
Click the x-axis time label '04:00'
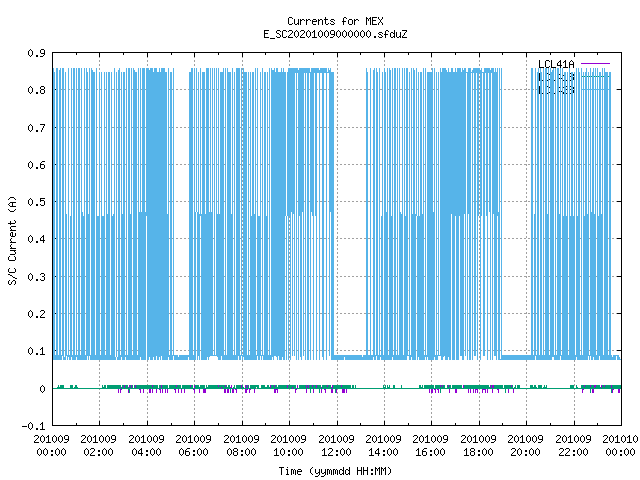point(146,452)
